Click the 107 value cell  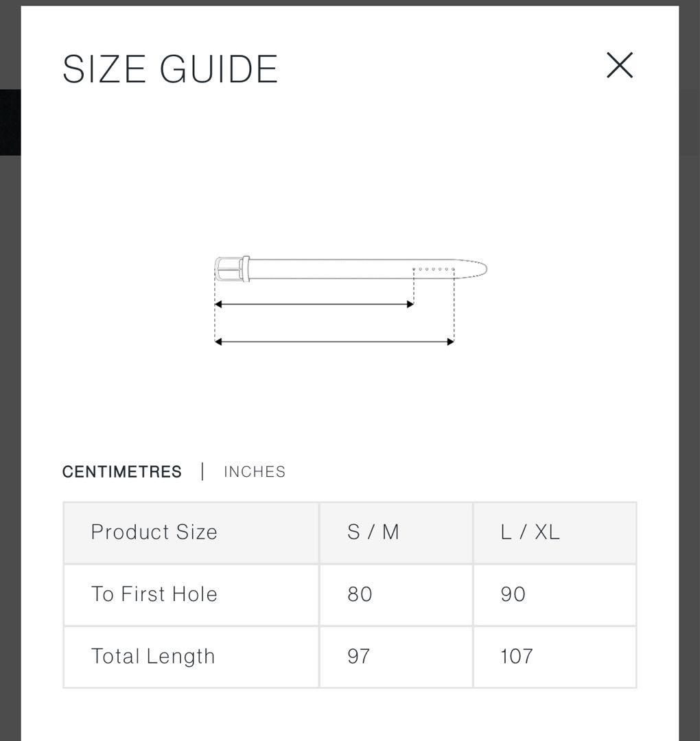(517, 657)
